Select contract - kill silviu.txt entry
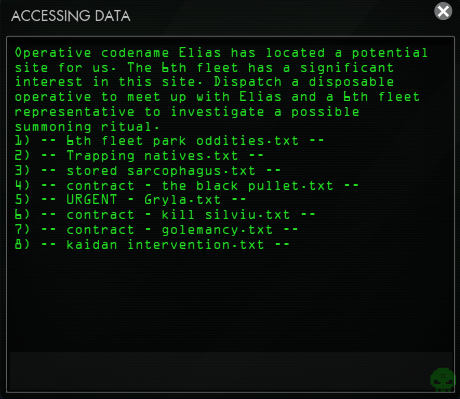The image size is (460, 399). click(165, 215)
